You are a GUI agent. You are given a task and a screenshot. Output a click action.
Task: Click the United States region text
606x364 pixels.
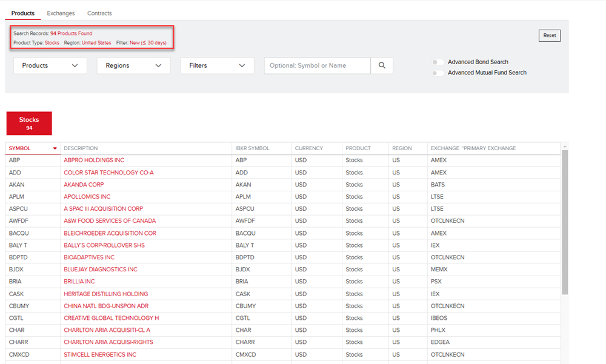[x=96, y=43]
